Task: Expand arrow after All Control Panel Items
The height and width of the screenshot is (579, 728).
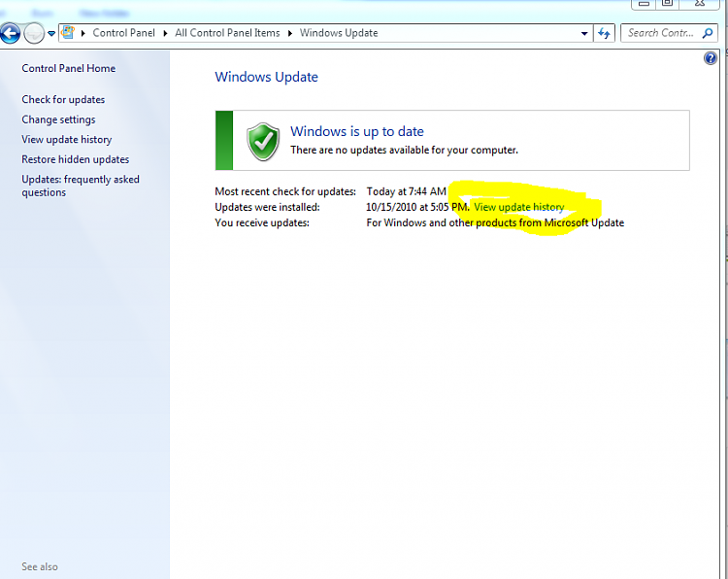Action: pyautogui.click(x=289, y=33)
